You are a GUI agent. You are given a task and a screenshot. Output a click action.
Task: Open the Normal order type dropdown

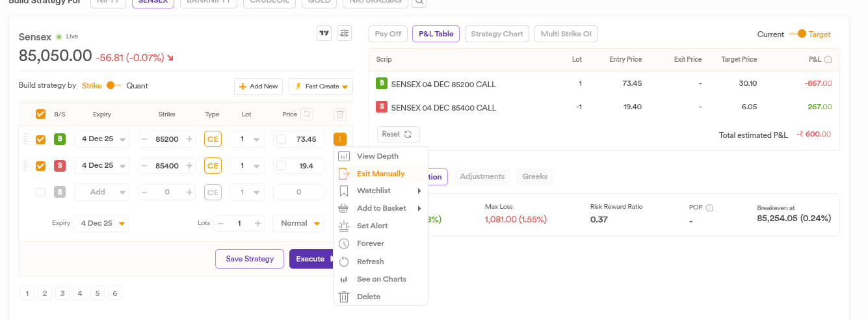point(298,224)
